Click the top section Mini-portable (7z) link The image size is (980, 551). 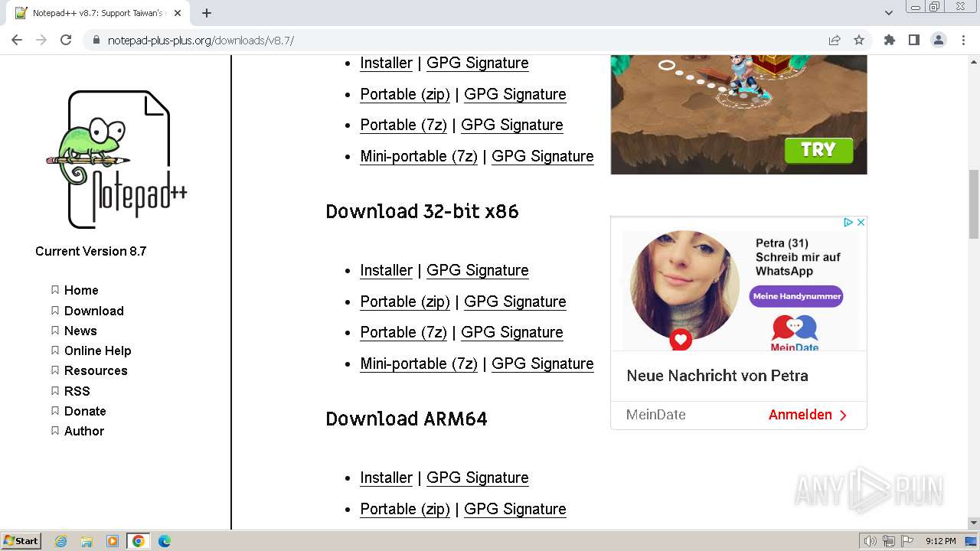click(419, 156)
